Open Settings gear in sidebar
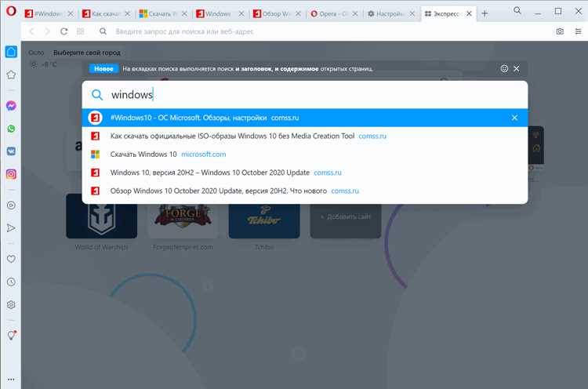 11,304
